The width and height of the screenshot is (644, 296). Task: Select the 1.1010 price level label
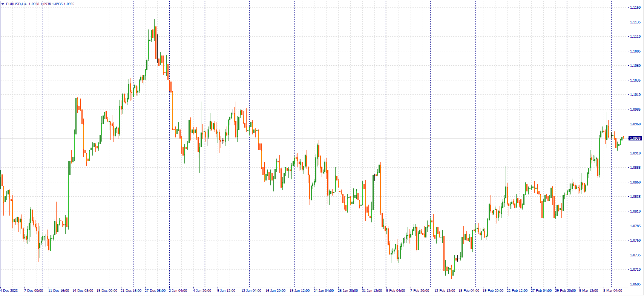(x=635, y=95)
